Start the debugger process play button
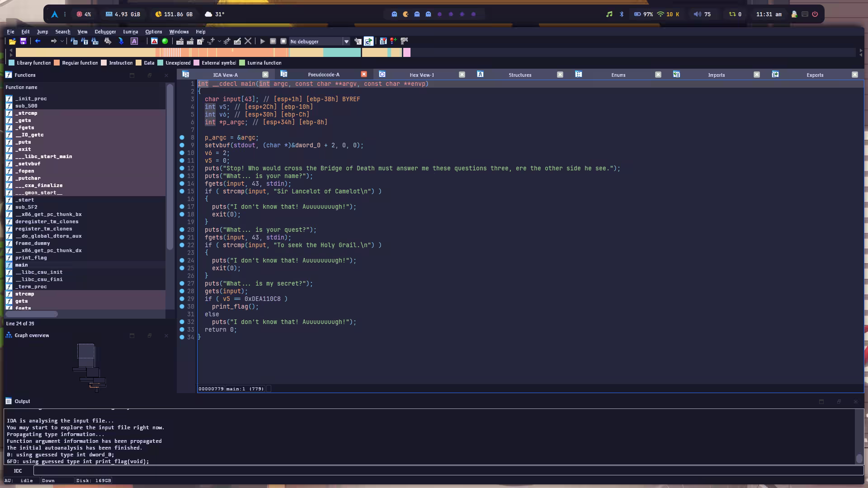868x488 pixels. point(263,41)
